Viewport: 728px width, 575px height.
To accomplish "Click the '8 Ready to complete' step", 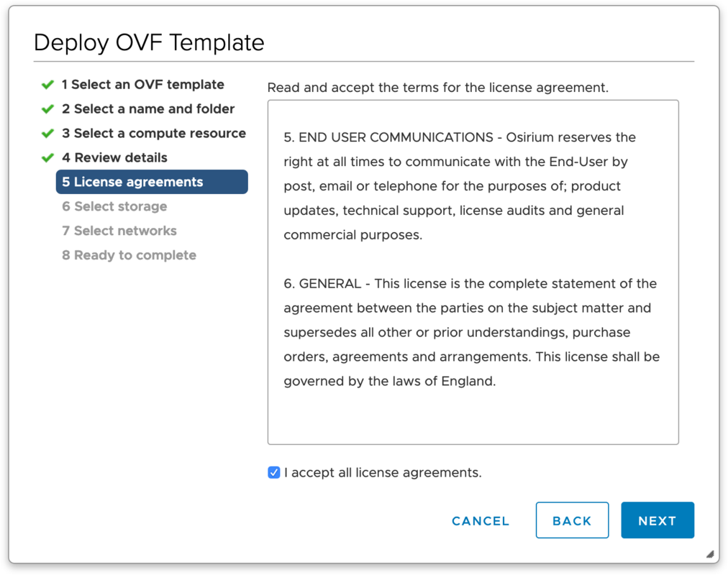I will pos(129,255).
